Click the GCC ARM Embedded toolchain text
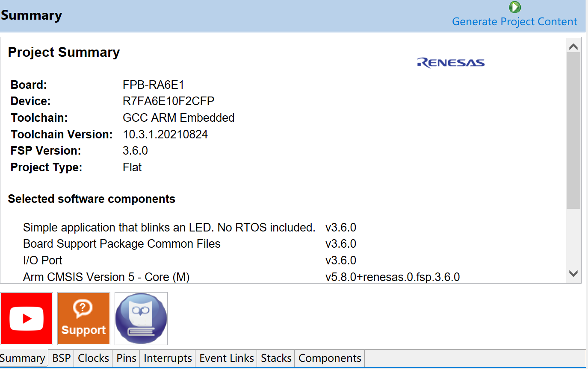588x369 pixels. [x=178, y=118]
